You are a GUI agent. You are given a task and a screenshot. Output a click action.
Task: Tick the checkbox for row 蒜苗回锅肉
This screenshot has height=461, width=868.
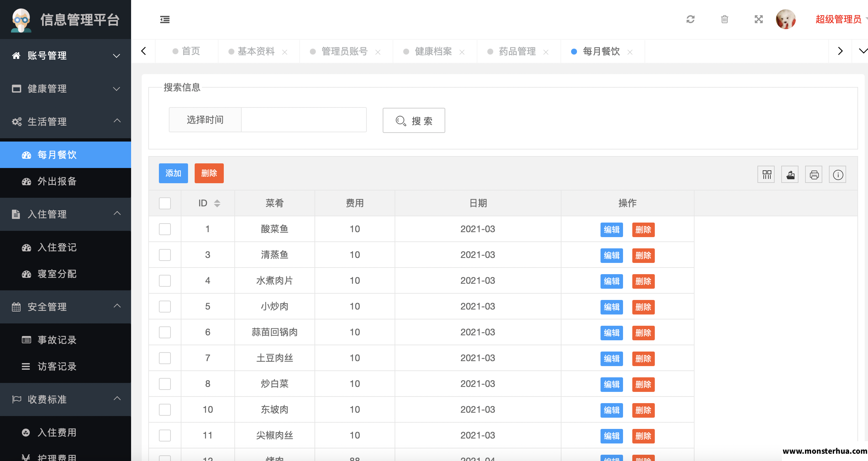(165, 332)
